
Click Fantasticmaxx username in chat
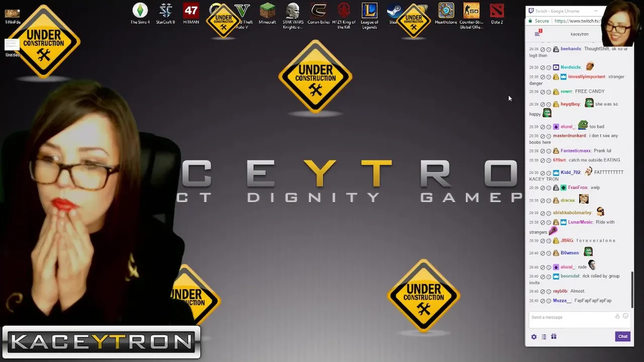pyautogui.click(x=576, y=151)
